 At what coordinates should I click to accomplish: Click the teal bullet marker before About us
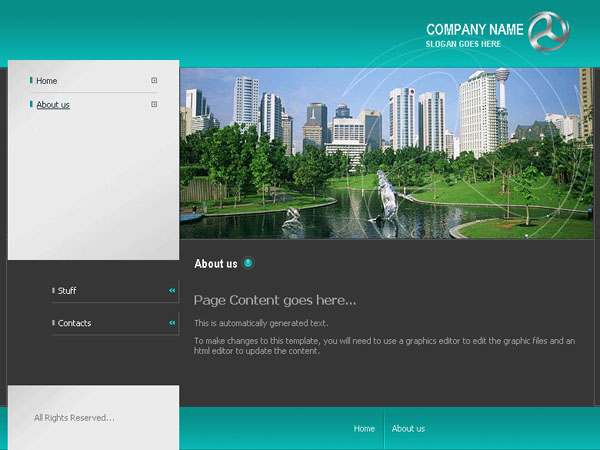[x=31, y=104]
